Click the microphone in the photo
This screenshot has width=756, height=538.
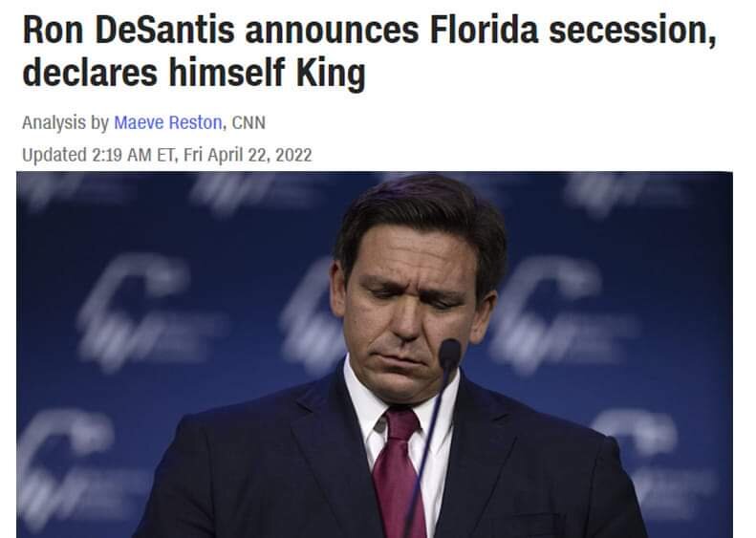pos(449,355)
